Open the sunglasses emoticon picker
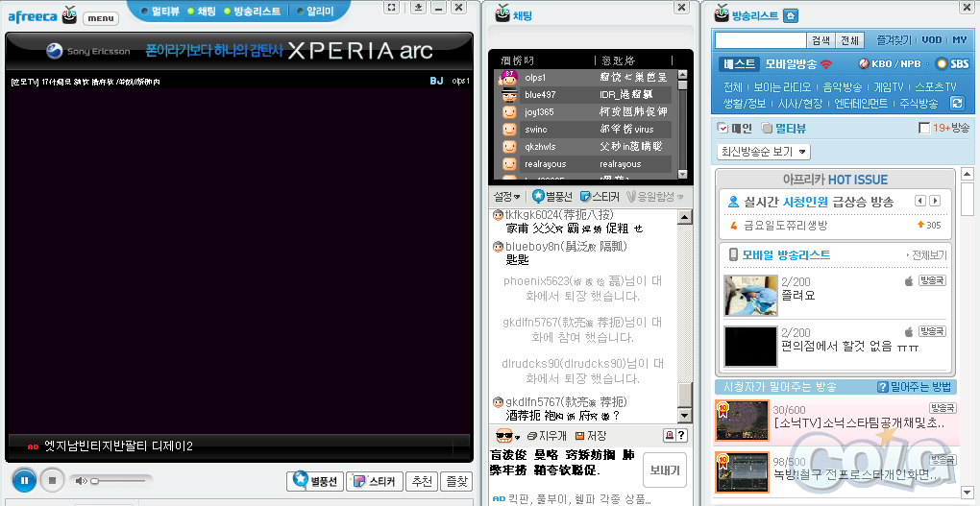Screen dimensions: 980x506 point(505,436)
